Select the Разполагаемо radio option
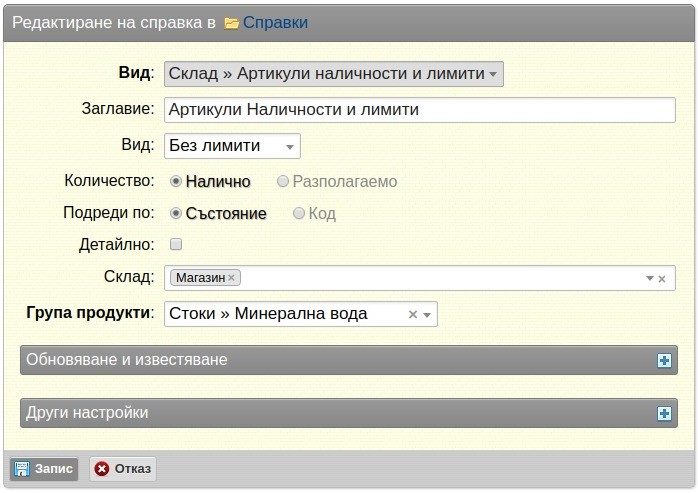This screenshot has height=493, width=698. (283, 181)
